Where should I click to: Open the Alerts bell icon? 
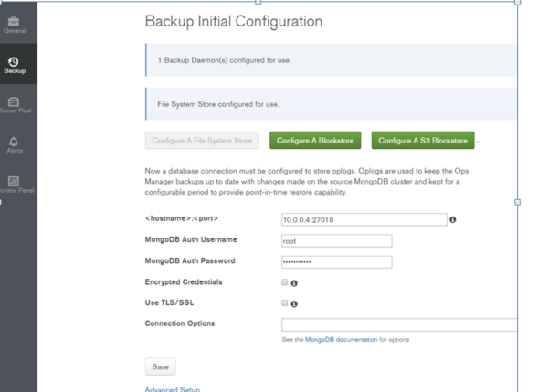14,142
